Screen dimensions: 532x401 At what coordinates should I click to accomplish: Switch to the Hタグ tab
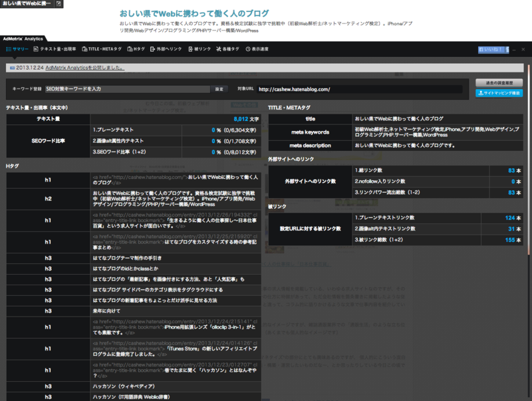(x=136, y=49)
